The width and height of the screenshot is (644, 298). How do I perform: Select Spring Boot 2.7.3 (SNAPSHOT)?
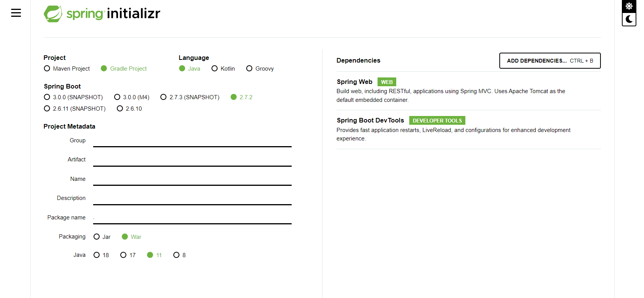point(190,97)
